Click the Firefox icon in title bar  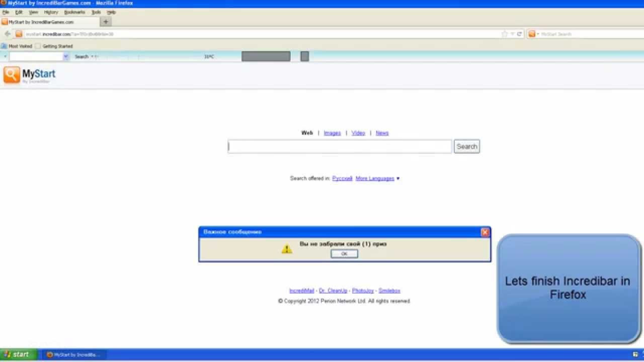4,3
